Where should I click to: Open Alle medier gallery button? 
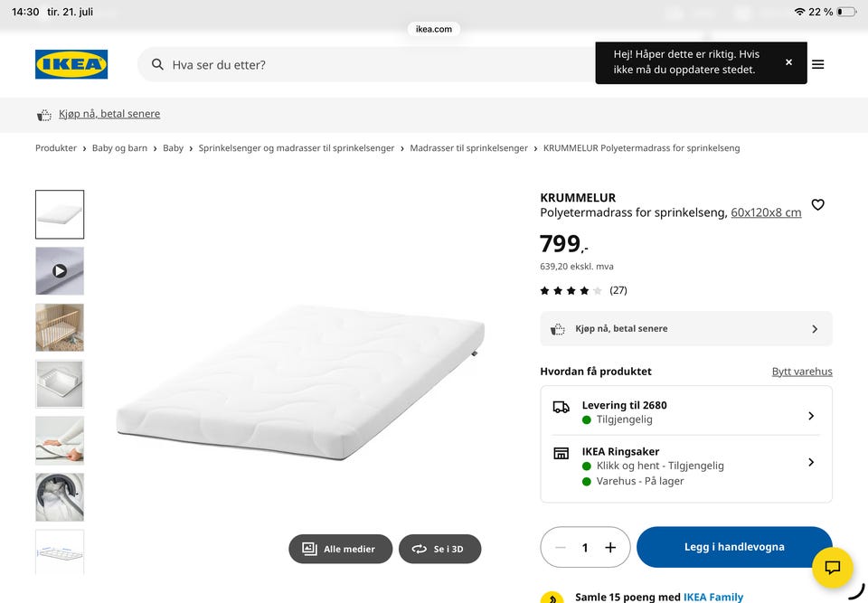pyautogui.click(x=341, y=549)
